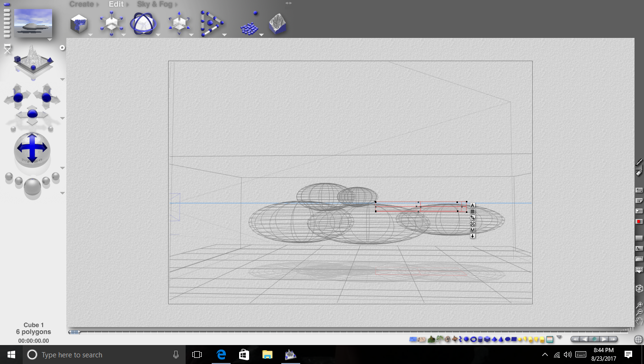Click the link icon beside selected cube
This screenshot has width=644, height=364.
point(473,218)
